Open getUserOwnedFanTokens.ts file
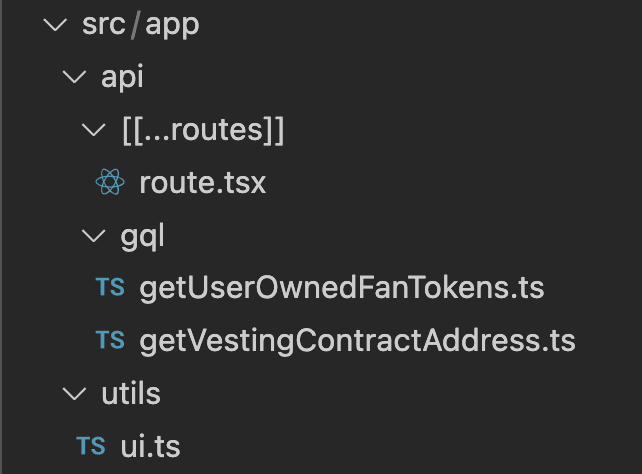Viewport: 642px width, 474px height. click(342, 288)
